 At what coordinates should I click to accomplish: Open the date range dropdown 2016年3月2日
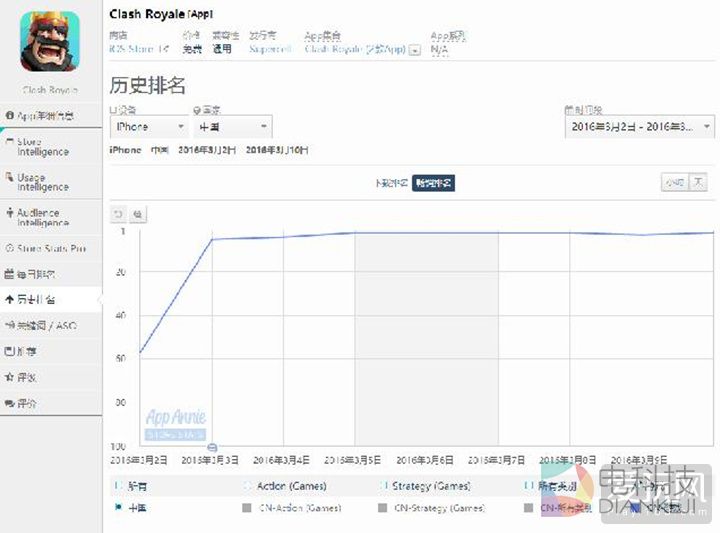click(640, 127)
